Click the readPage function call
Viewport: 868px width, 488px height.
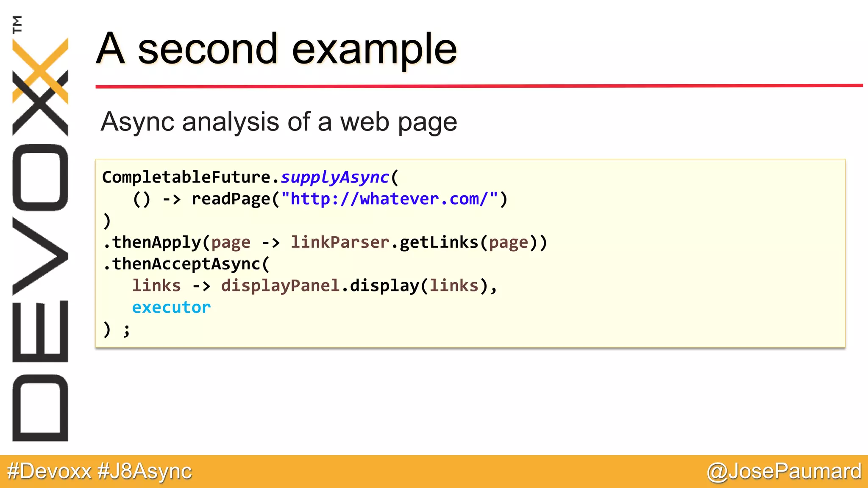click(x=231, y=199)
